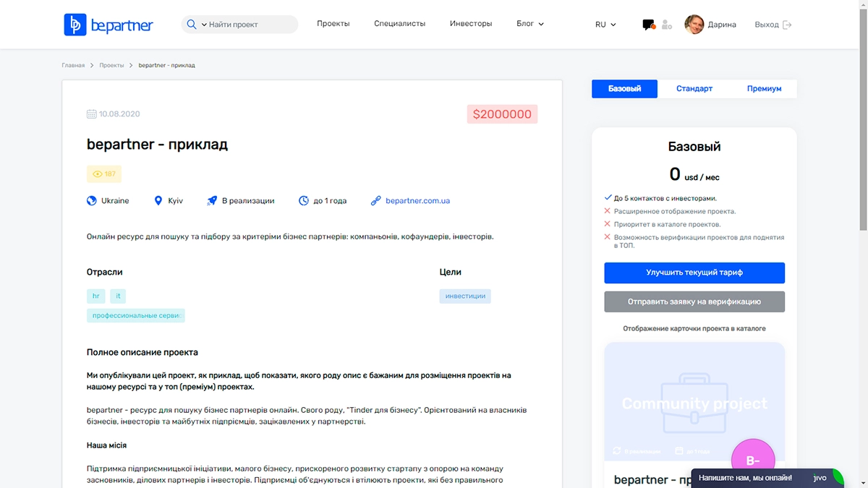This screenshot has height=488, width=868.
Task: Click the $2000000 budget badge
Action: pyautogui.click(x=502, y=114)
